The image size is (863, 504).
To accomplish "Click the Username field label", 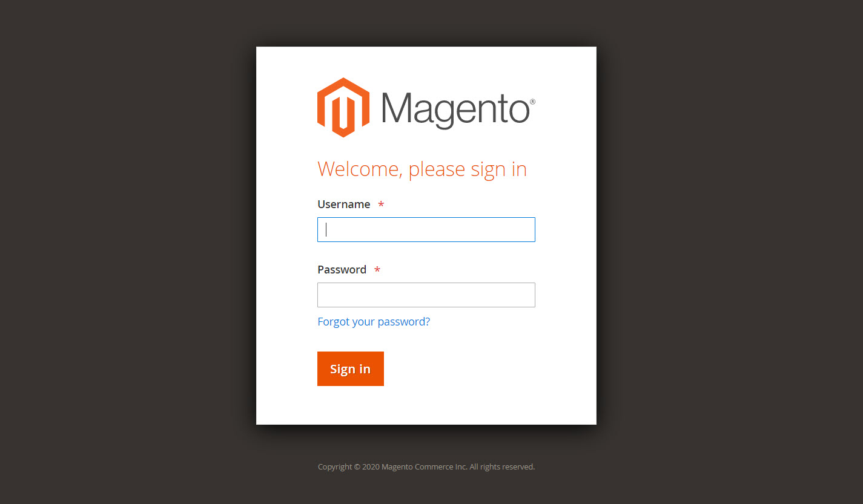I will [344, 205].
